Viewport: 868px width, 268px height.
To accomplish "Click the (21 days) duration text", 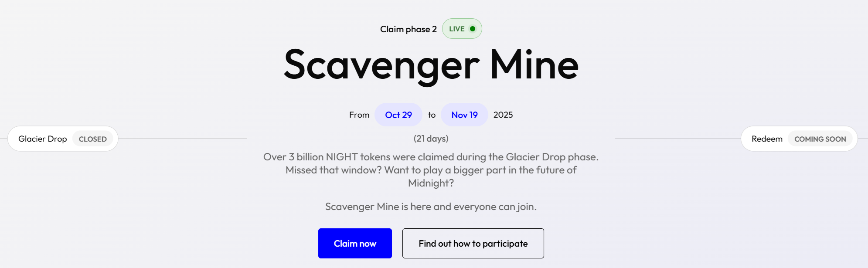I will point(431,139).
